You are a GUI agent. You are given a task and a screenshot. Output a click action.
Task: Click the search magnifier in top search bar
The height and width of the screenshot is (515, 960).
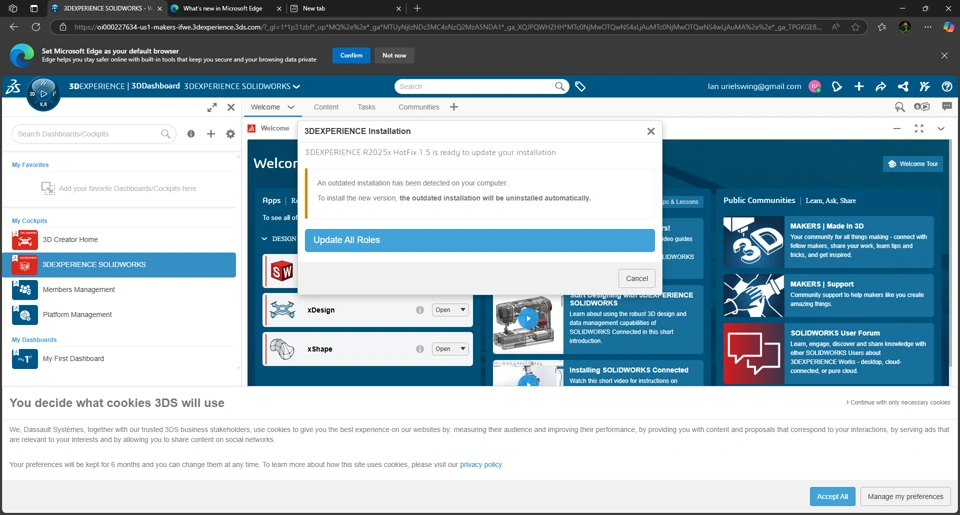pyautogui.click(x=560, y=86)
